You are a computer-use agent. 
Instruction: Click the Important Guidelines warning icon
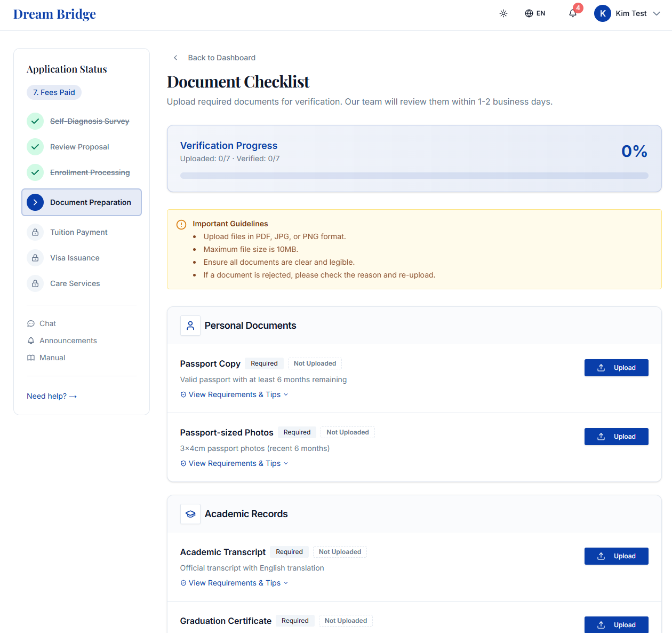[x=181, y=224]
